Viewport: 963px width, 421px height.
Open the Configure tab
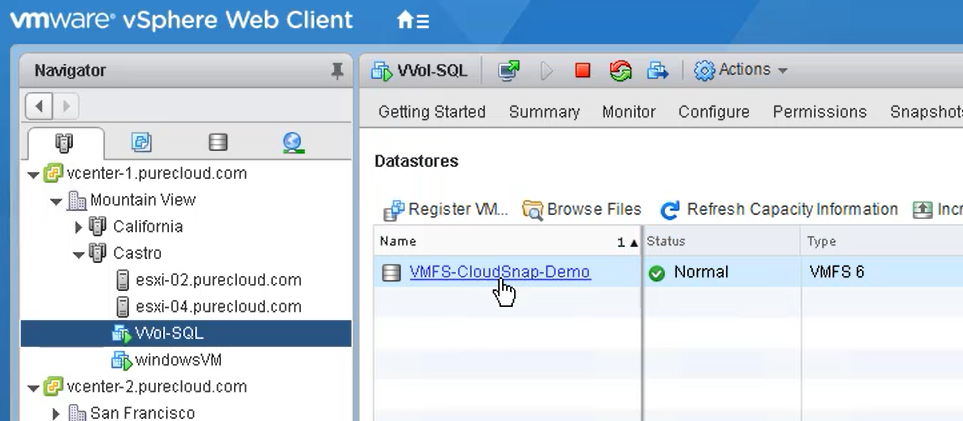pos(714,112)
